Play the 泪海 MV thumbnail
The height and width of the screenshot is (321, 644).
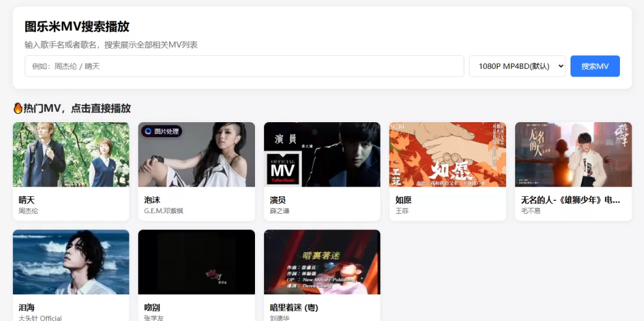click(71, 262)
